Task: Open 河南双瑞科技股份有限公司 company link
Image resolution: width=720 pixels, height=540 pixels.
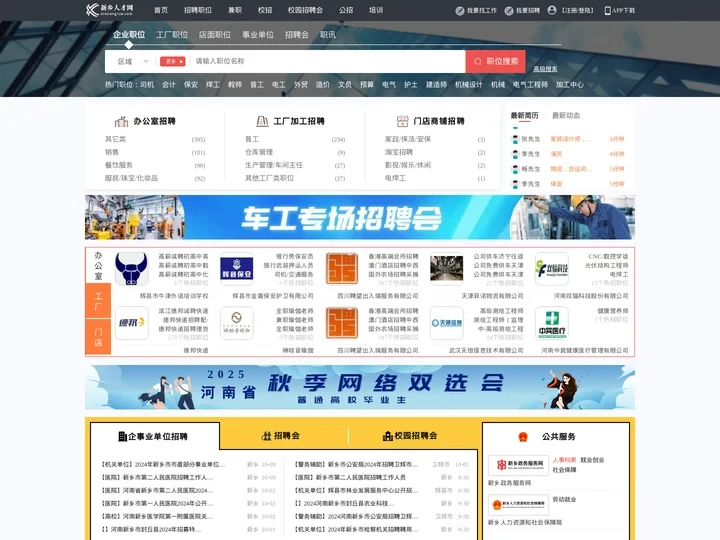Action: pos(591,296)
